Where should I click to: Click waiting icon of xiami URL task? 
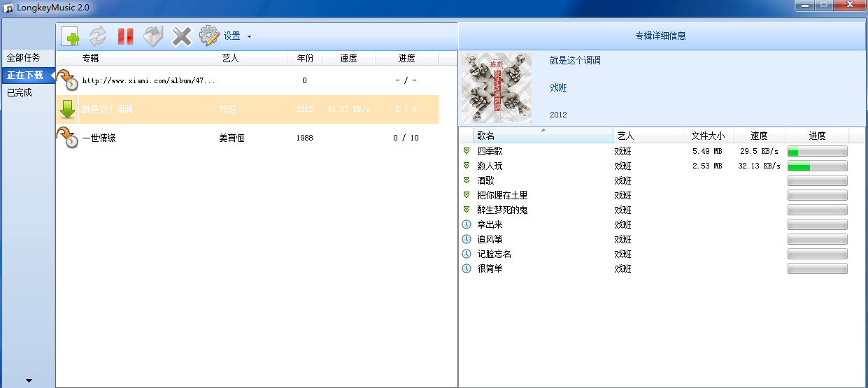[67, 80]
